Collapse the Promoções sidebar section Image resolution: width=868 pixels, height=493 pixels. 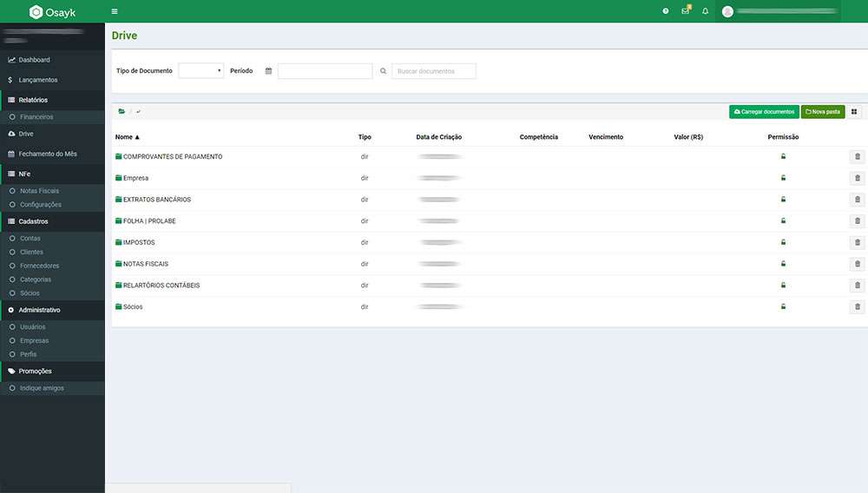pyautogui.click(x=53, y=371)
